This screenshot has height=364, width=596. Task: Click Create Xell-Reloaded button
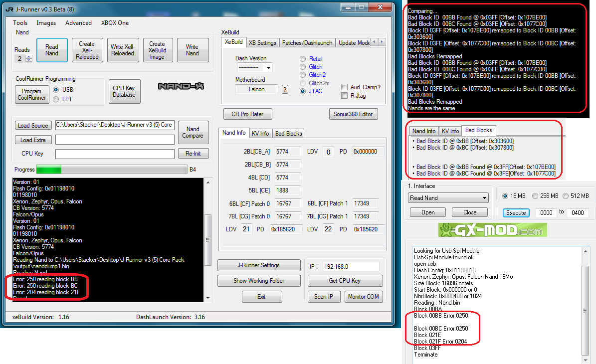tap(87, 50)
